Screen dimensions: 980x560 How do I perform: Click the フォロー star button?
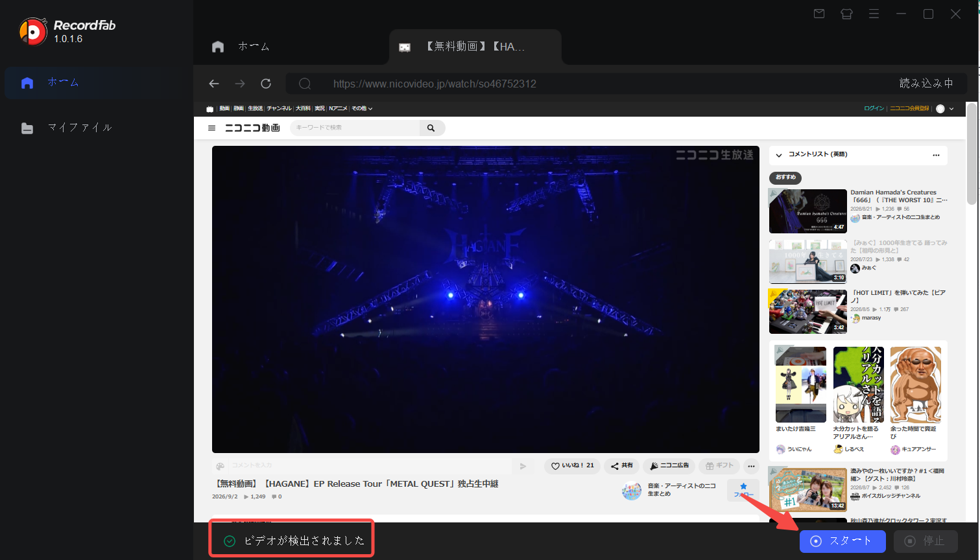coord(743,490)
